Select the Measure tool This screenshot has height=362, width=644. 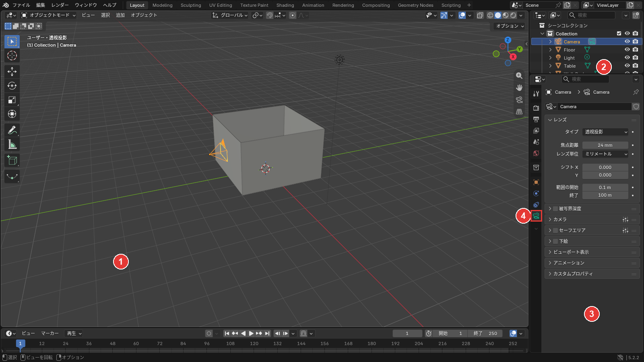tap(12, 144)
